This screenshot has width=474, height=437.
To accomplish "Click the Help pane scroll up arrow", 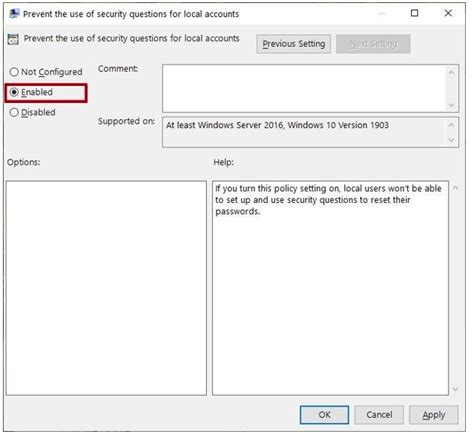I will point(455,188).
